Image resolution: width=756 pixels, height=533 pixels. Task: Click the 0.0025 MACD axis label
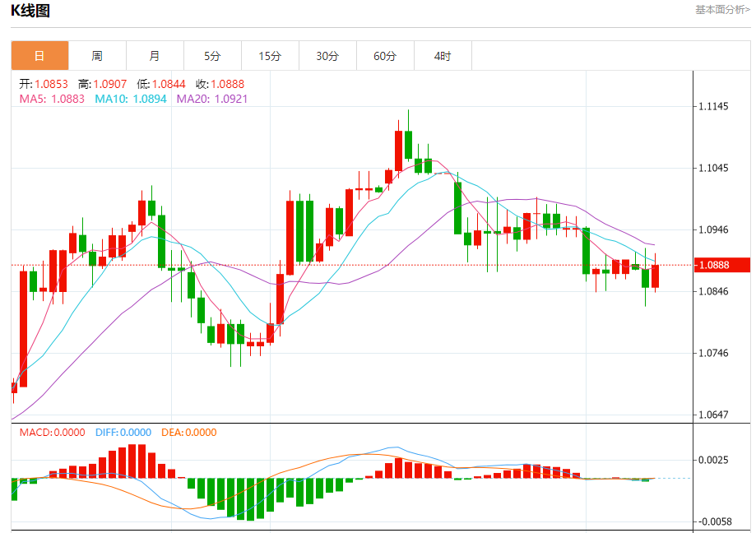713,460
